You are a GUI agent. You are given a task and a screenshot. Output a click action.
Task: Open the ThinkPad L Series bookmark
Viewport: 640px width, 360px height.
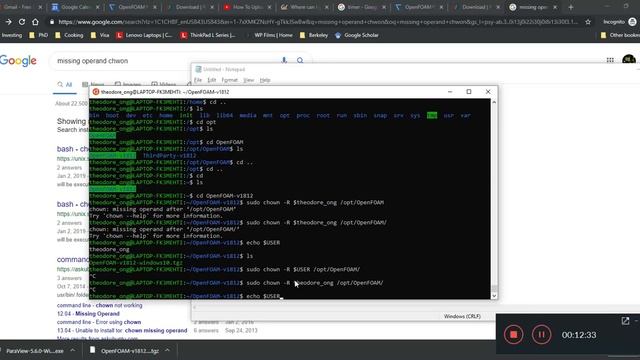coord(208,36)
